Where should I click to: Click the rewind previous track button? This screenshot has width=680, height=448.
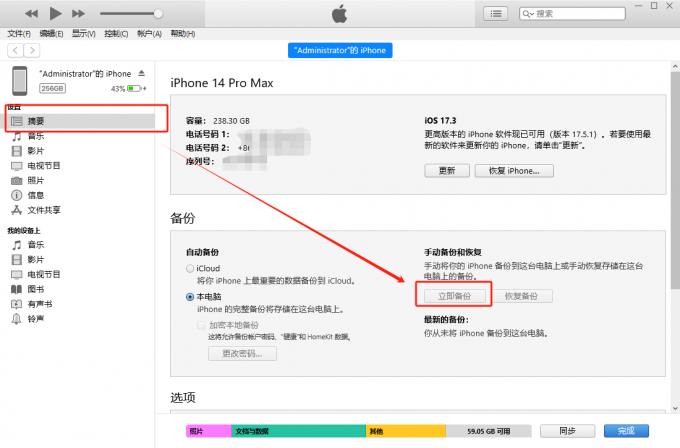click(x=31, y=14)
